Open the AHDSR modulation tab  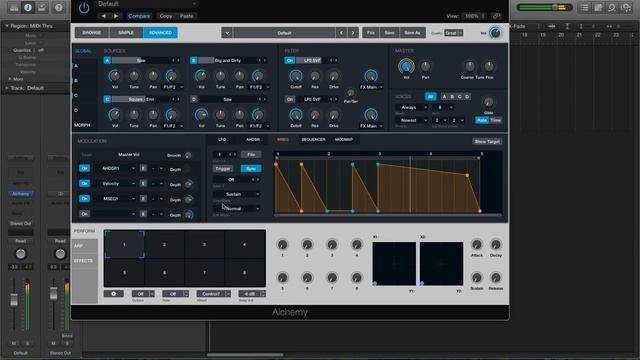253,140
